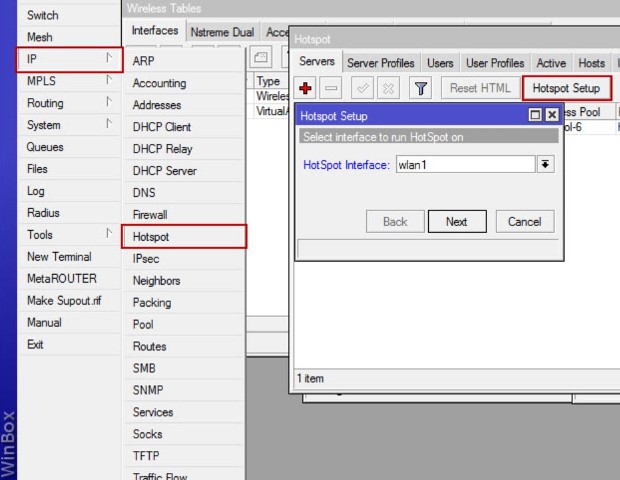Open the Users tab
This screenshot has width=620, height=480.
click(440, 63)
